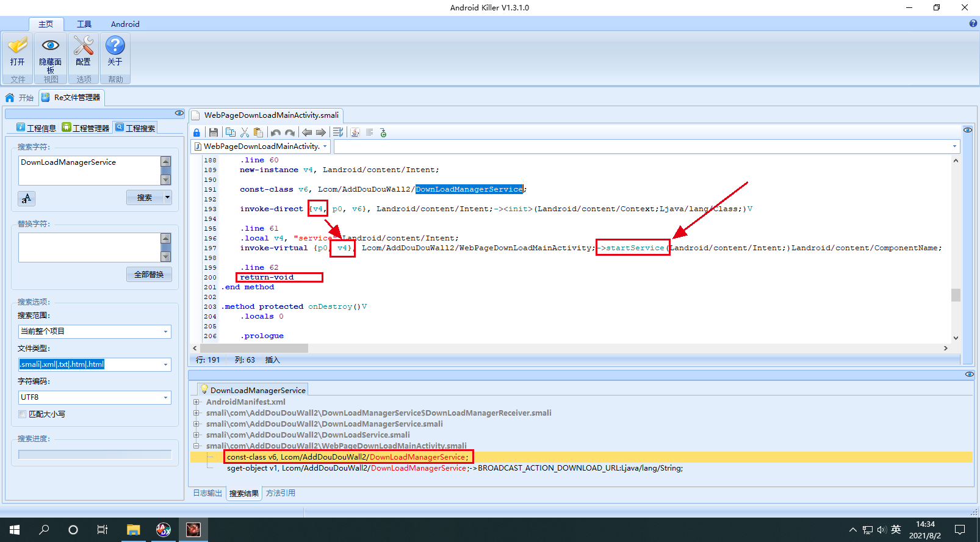The image size is (980, 542).
Task: Click the search progress bar
Action: pyautogui.click(x=95, y=455)
